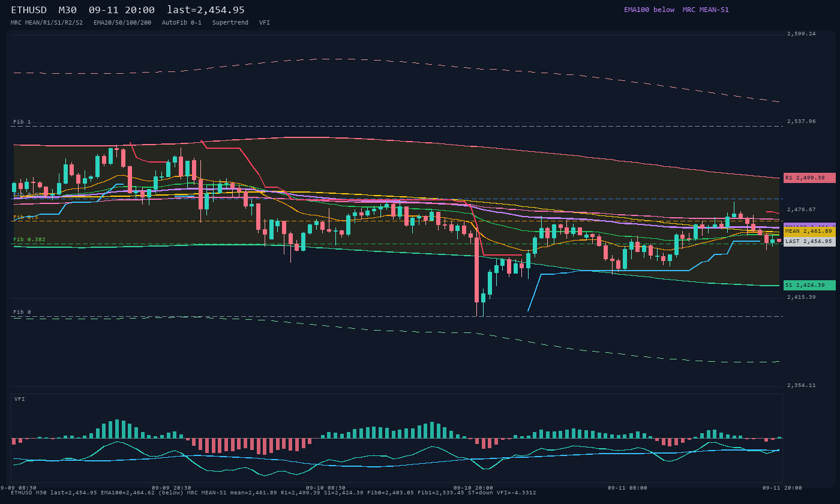Click the purple 'EMA100 below' header note
This screenshot has height=504, width=840.
coord(649,10)
